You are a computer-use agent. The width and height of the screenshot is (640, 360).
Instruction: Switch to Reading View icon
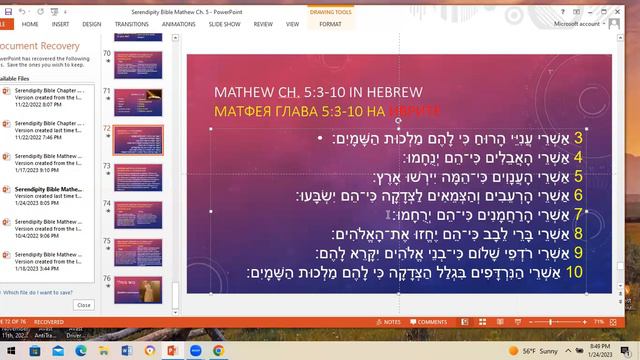pyautogui.click(x=500, y=322)
